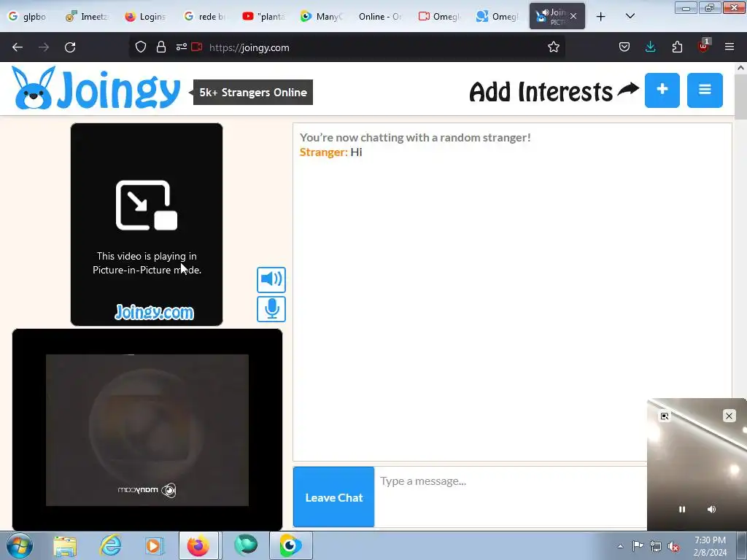Click the page scrollbar up arrow
Viewport: 747px width, 560px height.
pyautogui.click(x=741, y=68)
